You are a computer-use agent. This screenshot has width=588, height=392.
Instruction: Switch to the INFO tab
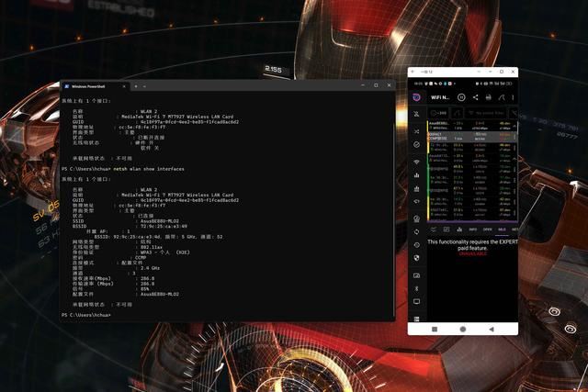tap(472, 230)
